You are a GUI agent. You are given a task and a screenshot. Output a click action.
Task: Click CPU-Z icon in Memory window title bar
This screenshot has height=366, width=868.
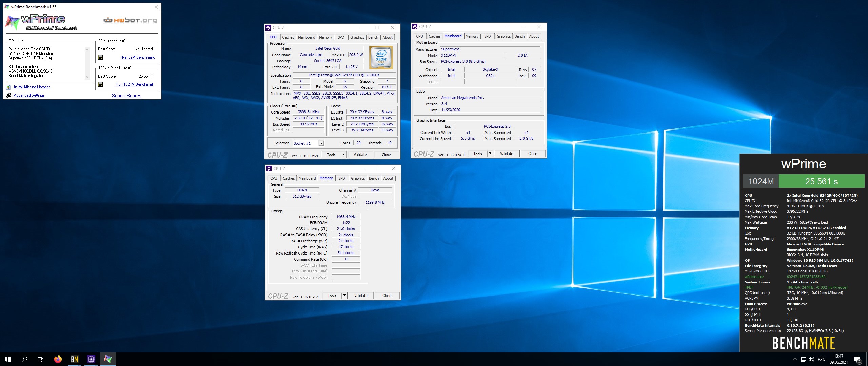269,169
